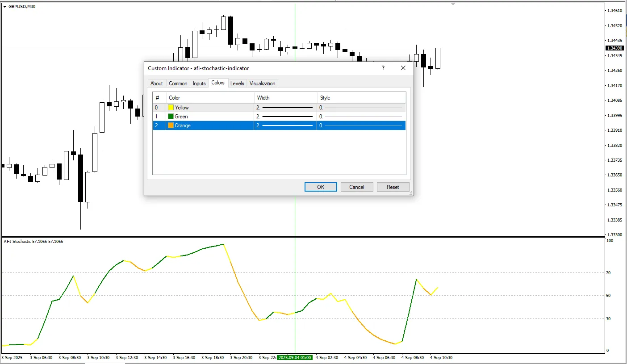The image size is (627, 364).
Task: Open the Style dropdown for the Orange line
Action: (361, 126)
